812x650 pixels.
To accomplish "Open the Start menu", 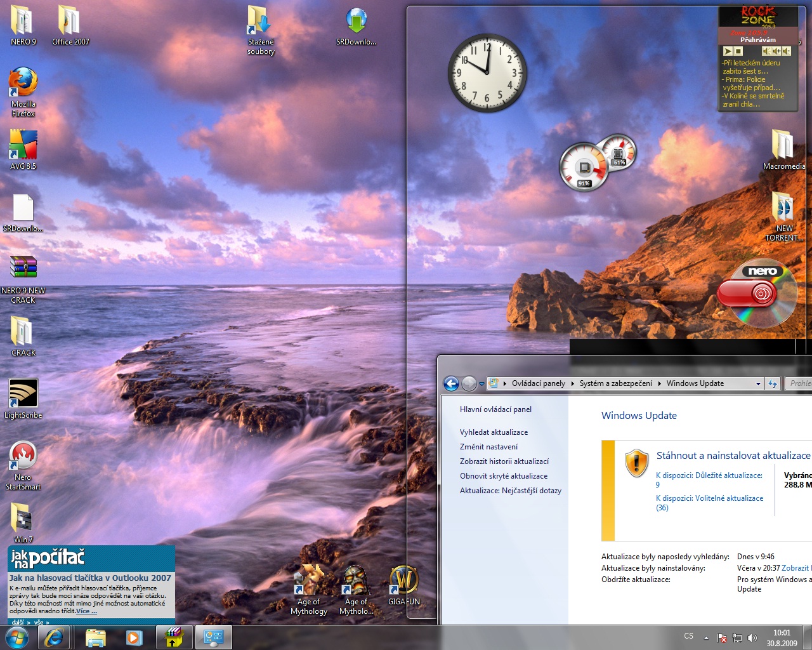I will pyautogui.click(x=17, y=637).
